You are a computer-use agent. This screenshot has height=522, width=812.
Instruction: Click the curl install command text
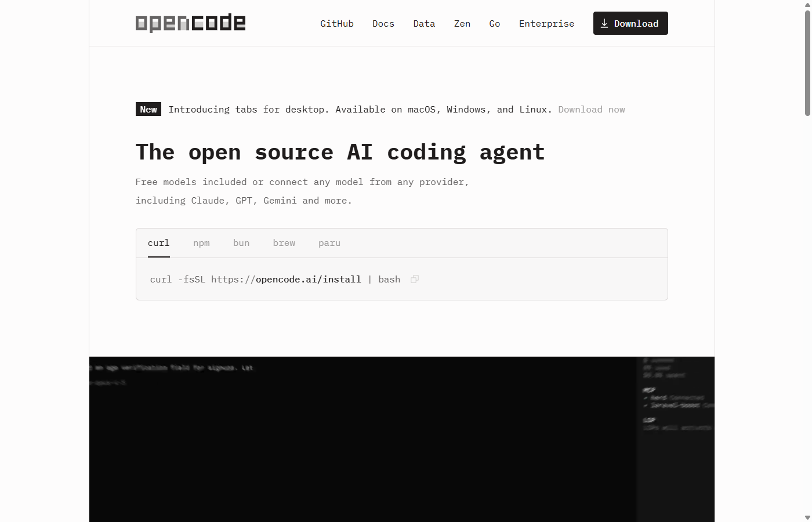pos(275,280)
